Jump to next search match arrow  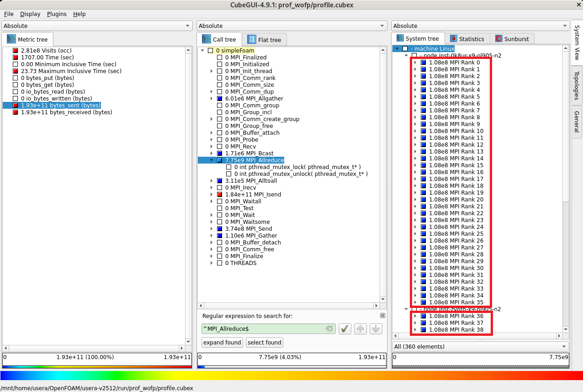(376, 329)
